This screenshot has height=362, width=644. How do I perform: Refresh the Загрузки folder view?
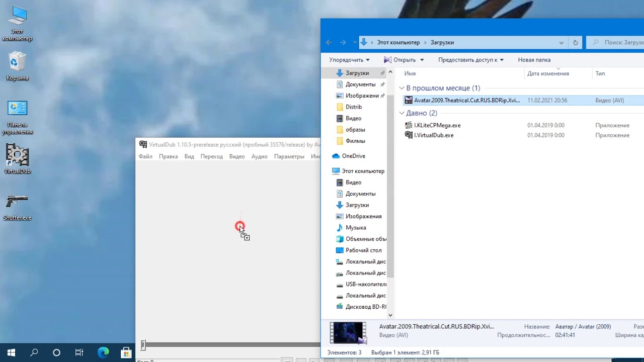point(576,43)
